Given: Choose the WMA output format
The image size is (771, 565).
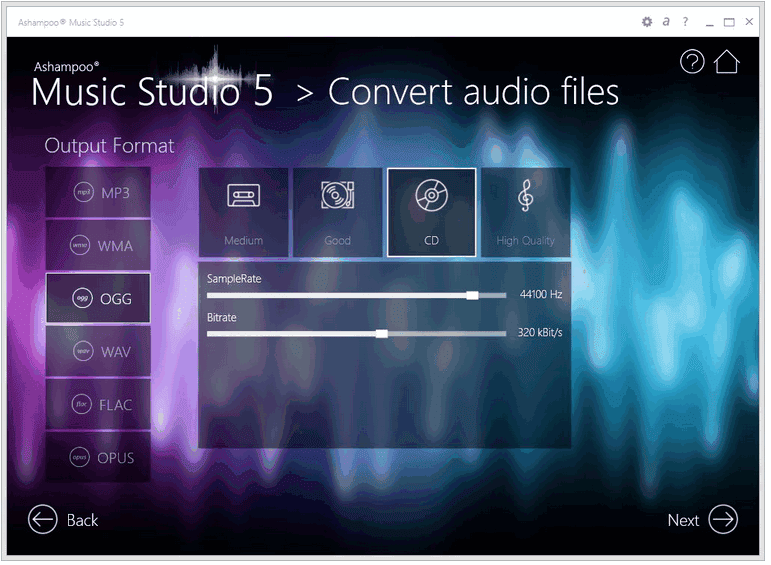Looking at the screenshot, I should coord(98,245).
